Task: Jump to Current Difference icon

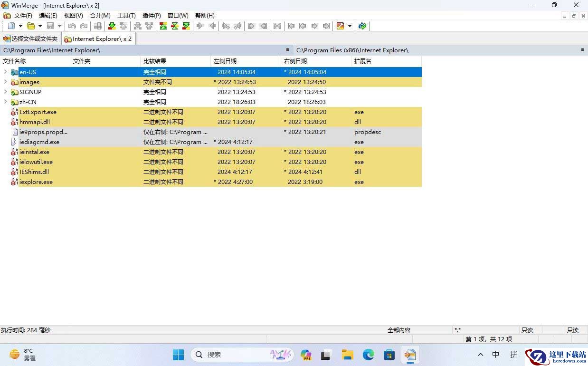Action: coord(174,26)
